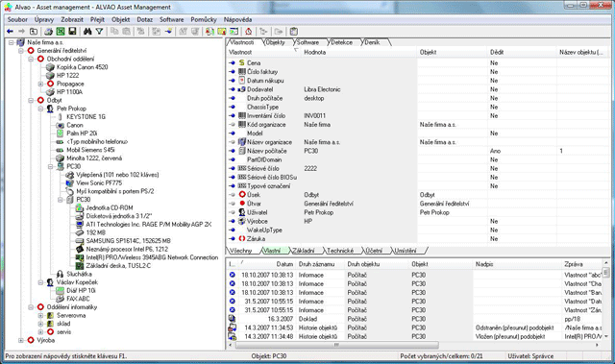Screen dimensions: 615x364
Task: Select SAMSUNG SP1614C disk in tree
Action: click(128, 240)
